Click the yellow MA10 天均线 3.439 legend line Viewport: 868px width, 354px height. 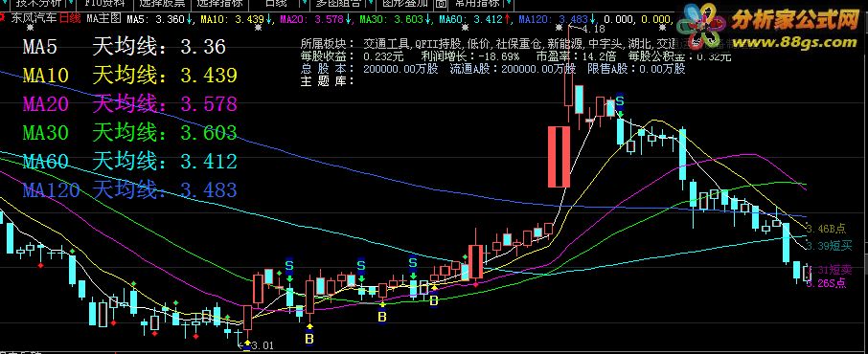[x=129, y=76]
